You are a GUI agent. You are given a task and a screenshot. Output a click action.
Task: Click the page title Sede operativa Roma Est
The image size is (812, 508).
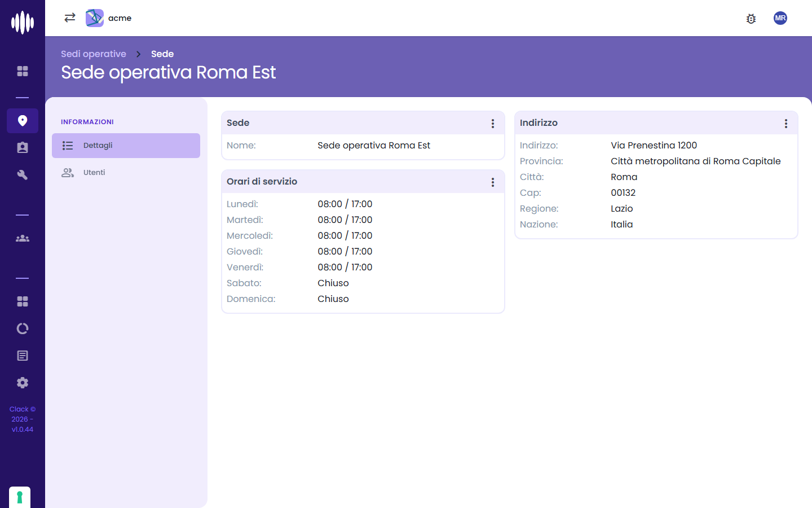[168, 72]
